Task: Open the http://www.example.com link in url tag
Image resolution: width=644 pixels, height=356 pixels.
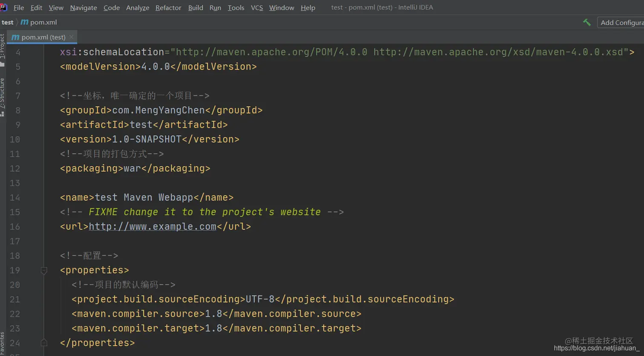Action: pos(152,226)
